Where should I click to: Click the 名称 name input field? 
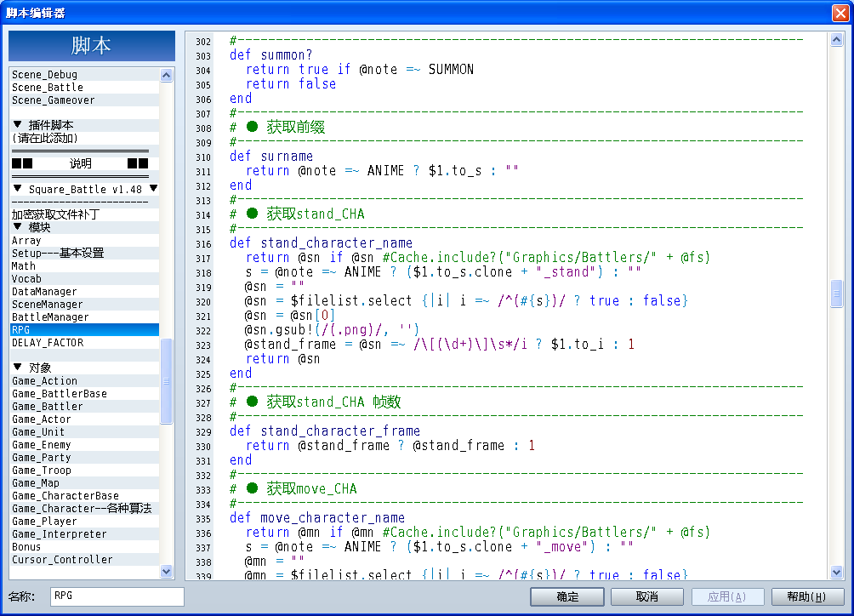click(117, 596)
